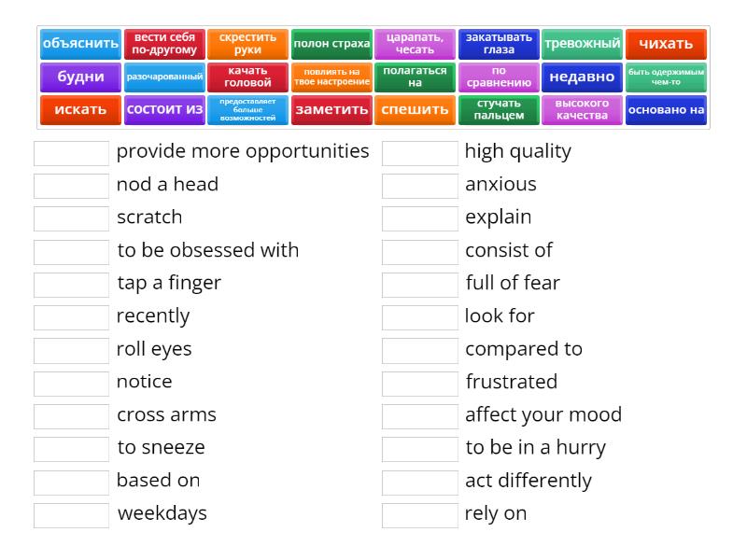Screen dimensions: 747x560
Task: Choose the "закатывать глаза" tile
Action: pyautogui.click(x=498, y=43)
